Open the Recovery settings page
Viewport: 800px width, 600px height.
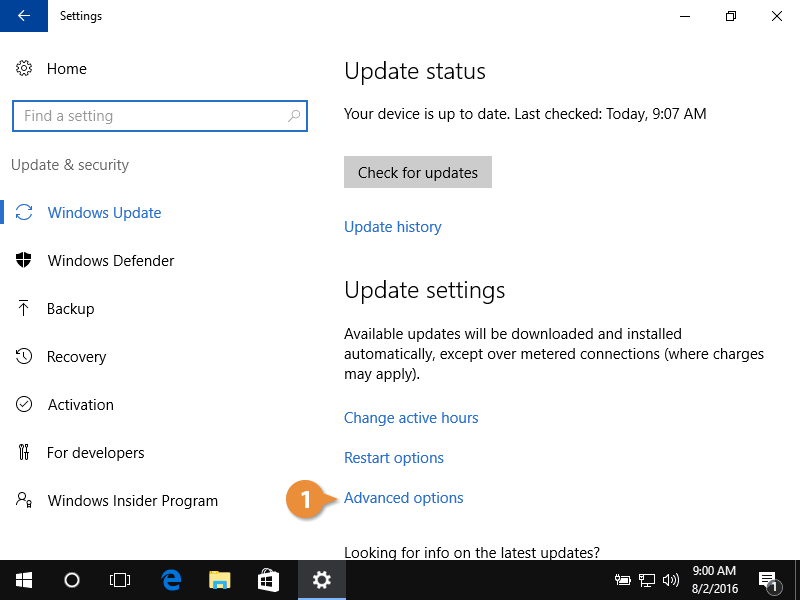coord(76,357)
